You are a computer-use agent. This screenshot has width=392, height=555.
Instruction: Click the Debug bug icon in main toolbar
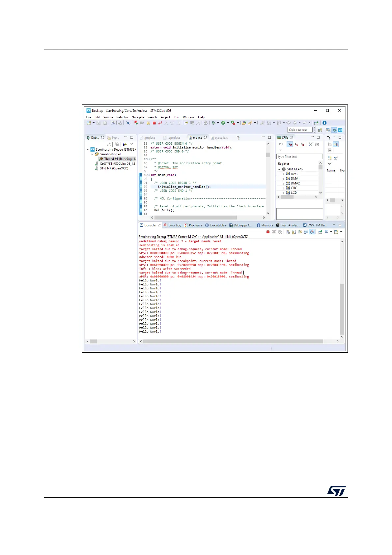click(x=213, y=123)
